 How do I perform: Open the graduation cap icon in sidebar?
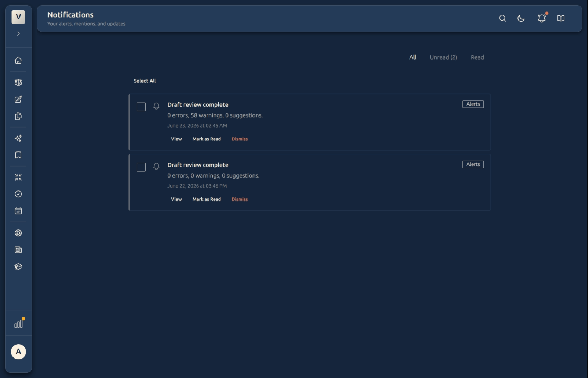tap(18, 267)
